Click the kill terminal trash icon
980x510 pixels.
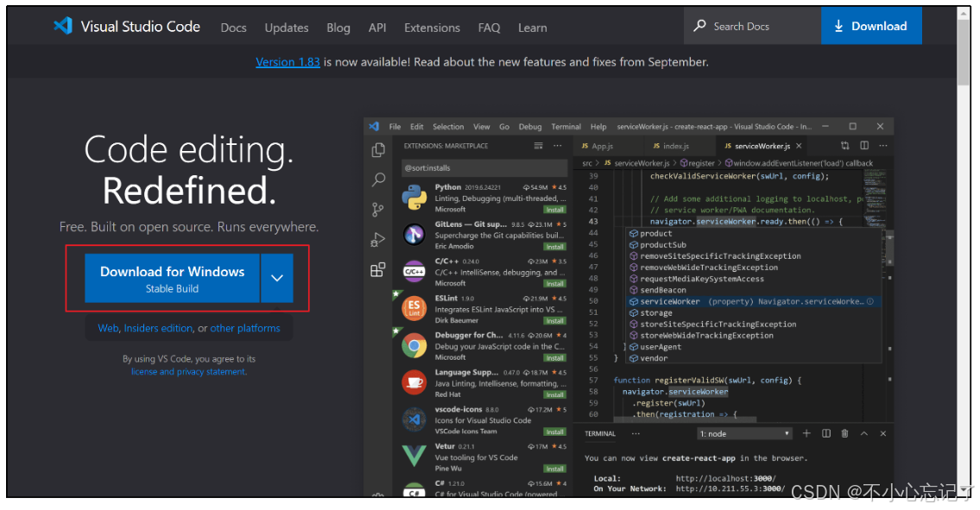pyautogui.click(x=846, y=433)
